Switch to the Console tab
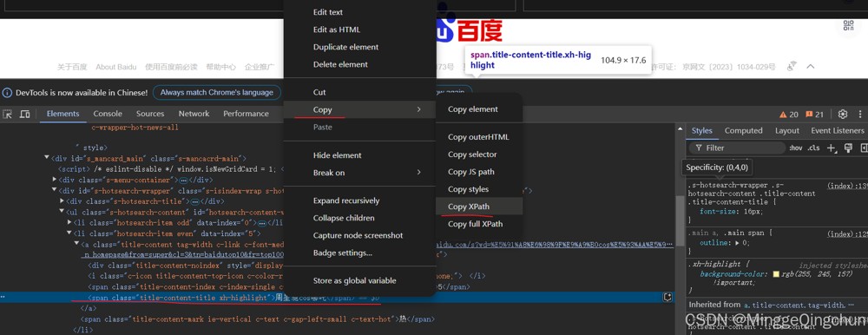The width and height of the screenshot is (868, 335). (x=108, y=114)
